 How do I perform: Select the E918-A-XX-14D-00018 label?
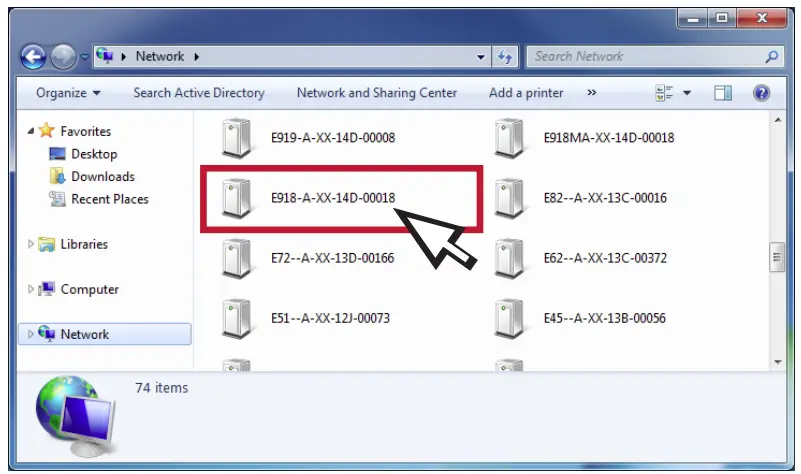click(333, 198)
